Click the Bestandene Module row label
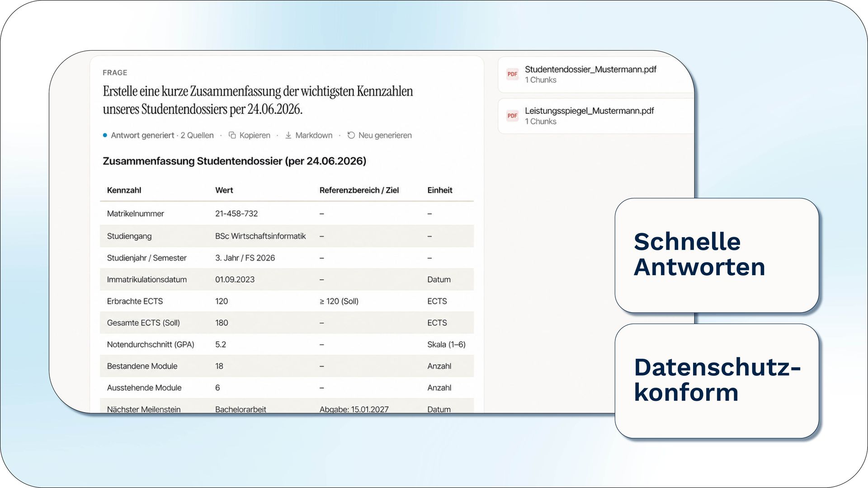 pos(142,366)
